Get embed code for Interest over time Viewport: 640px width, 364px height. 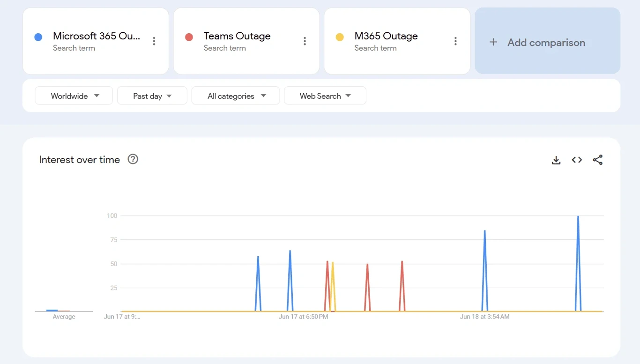[x=577, y=160]
